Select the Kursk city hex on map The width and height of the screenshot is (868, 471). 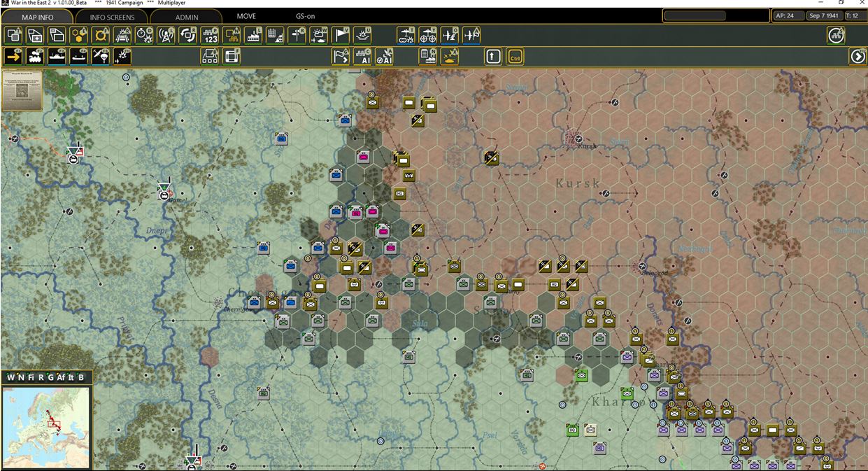574,138
